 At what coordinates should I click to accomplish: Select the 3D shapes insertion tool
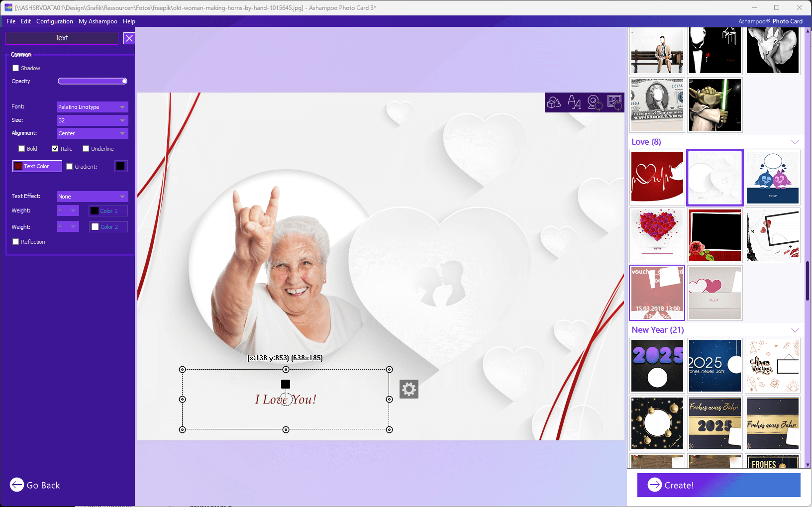point(555,102)
